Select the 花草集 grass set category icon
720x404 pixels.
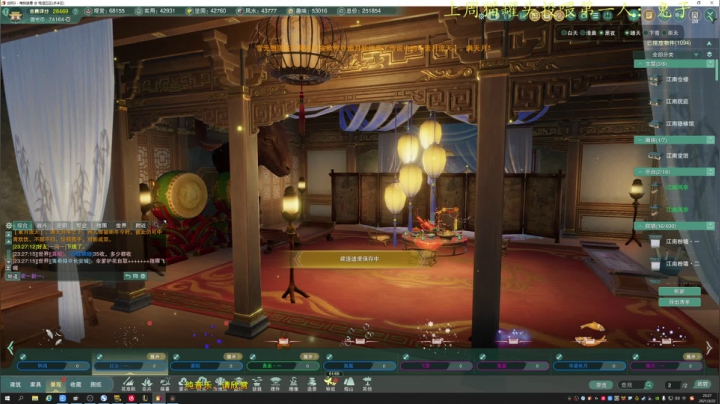(x=128, y=384)
